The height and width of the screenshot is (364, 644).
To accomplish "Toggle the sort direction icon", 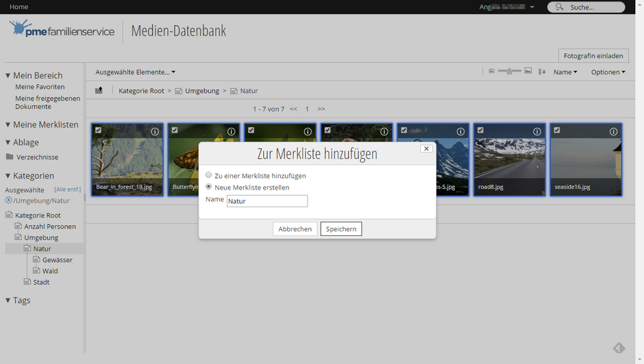I will click(542, 72).
